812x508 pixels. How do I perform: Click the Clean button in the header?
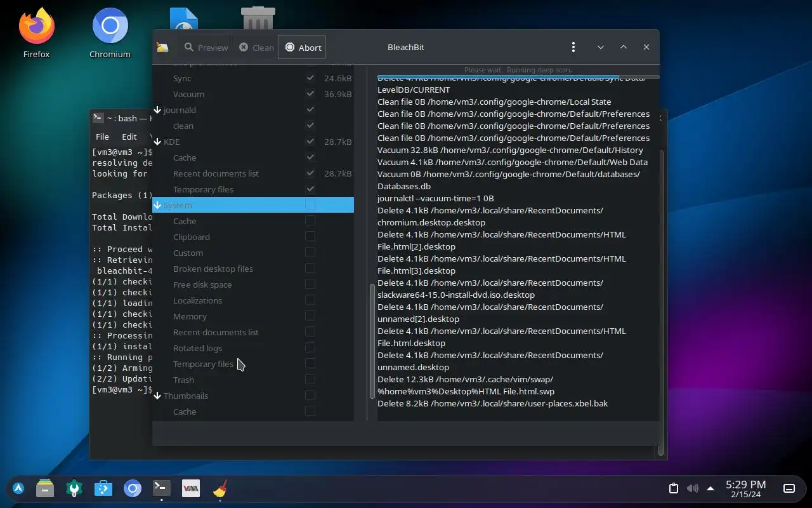point(257,48)
